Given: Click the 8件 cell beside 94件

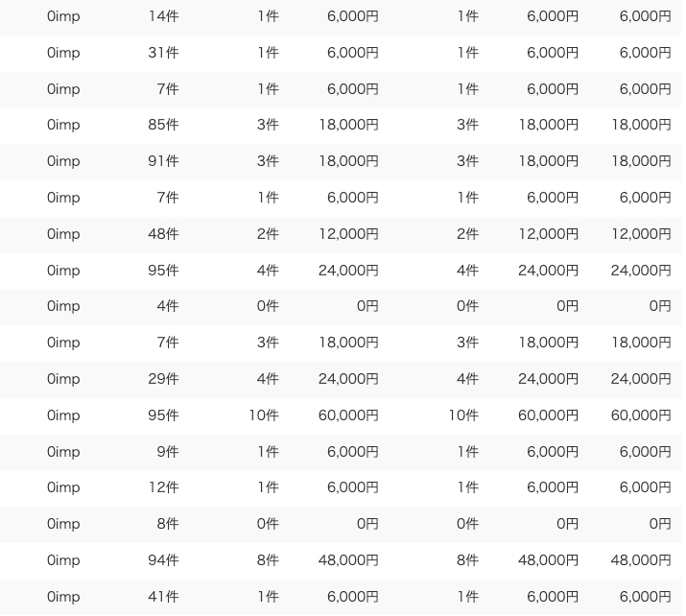Looking at the screenshot, I should pos(268,560).
